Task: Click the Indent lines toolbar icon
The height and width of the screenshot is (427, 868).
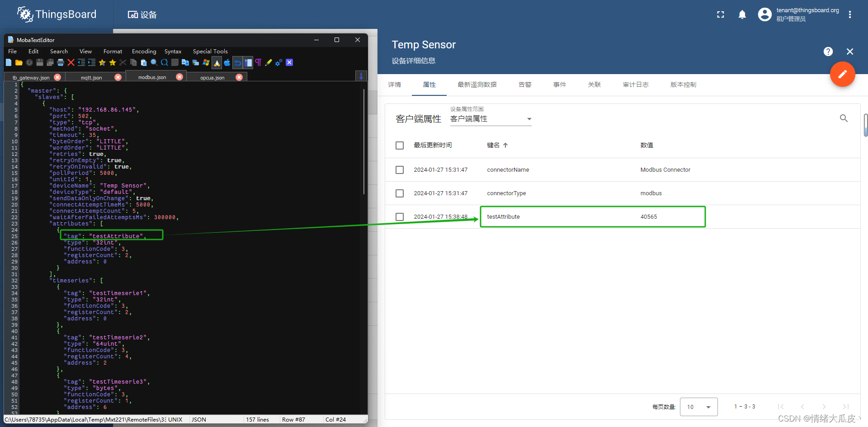Action: [x=92, y=62]
